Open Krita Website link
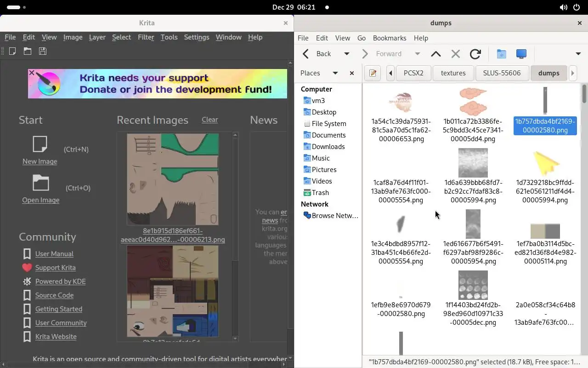 coord(56,337)
